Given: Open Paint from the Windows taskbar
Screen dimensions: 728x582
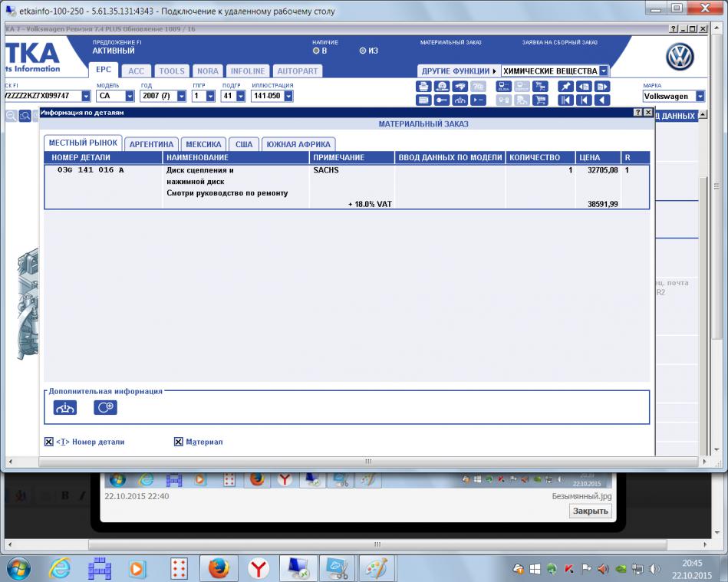Looking at the screenshot, I should tap(377, 568).
